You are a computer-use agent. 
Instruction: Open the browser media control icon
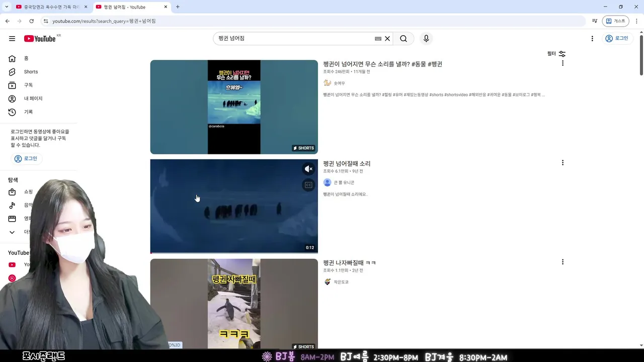click(594, 21)
